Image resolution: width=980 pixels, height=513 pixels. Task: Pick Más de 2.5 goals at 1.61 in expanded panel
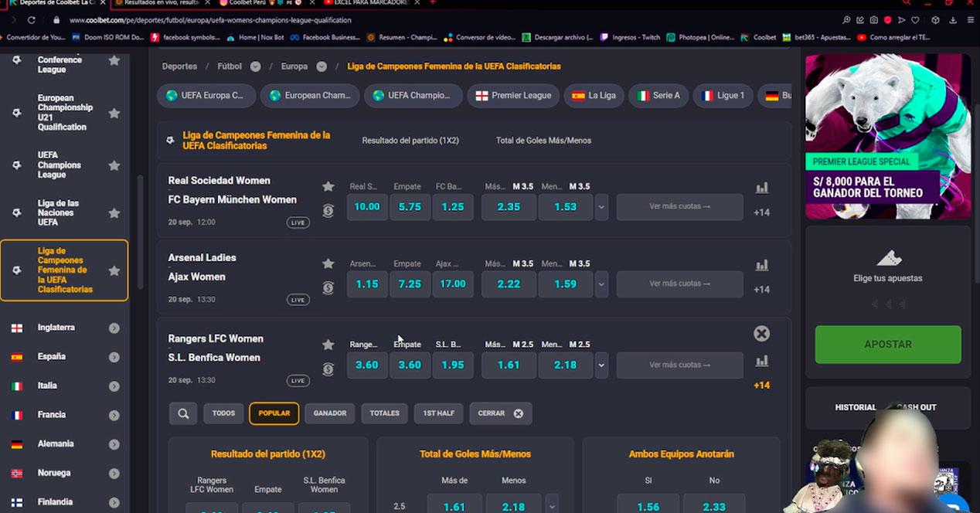454,506
